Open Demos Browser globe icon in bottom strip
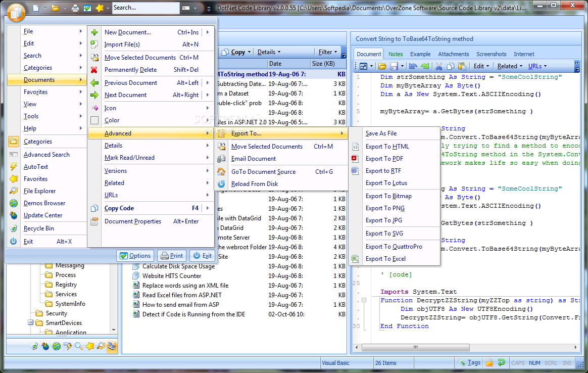This screenshot has height=373, width=588. [x=57, y=346]
